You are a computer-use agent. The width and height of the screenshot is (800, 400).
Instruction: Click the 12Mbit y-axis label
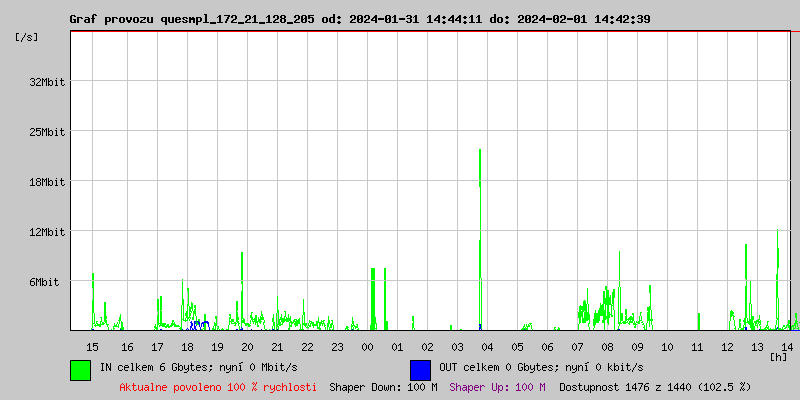(x=47, y=232)
